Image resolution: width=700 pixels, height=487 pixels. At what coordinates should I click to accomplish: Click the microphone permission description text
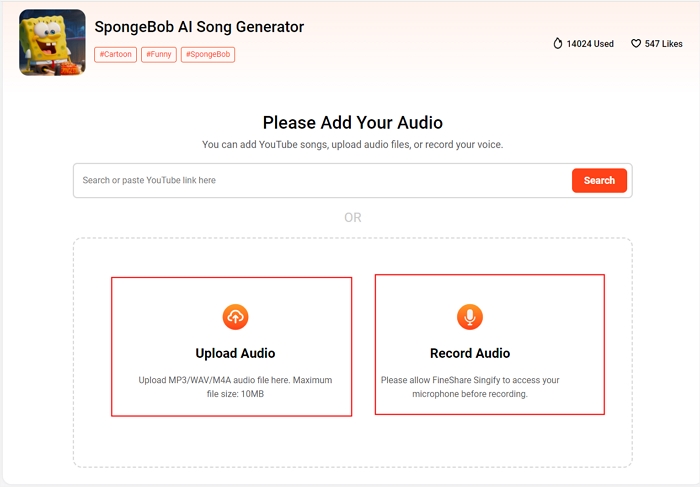coord(470,387)
